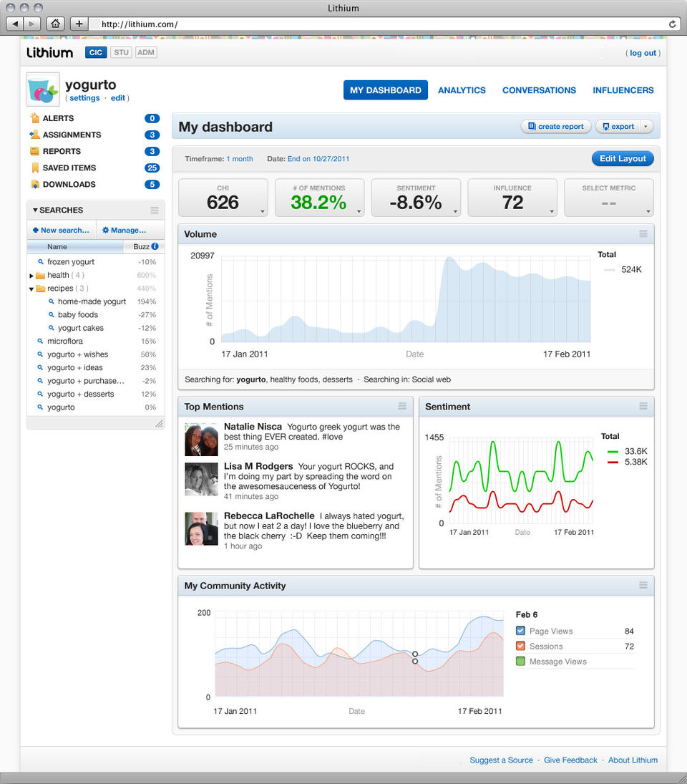Image resolution: width=687 pixels, height=784 pixels.
Task: Click the Suggest a Source link
Action: pyautogui.click(x=501, y=760)
